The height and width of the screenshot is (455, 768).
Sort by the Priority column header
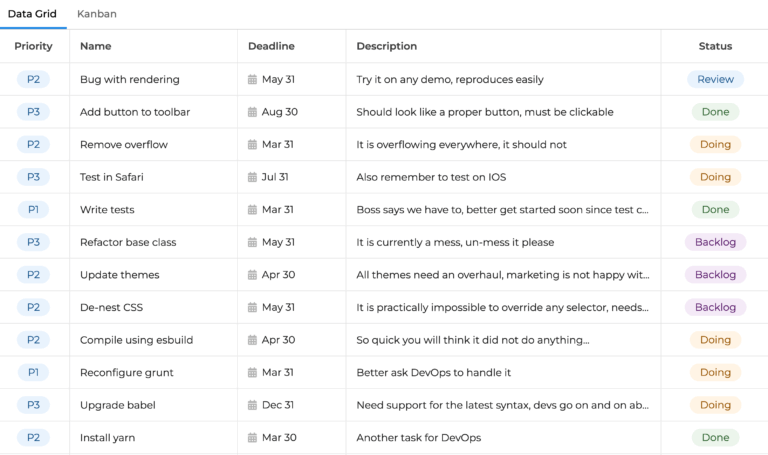coord(33,46)
